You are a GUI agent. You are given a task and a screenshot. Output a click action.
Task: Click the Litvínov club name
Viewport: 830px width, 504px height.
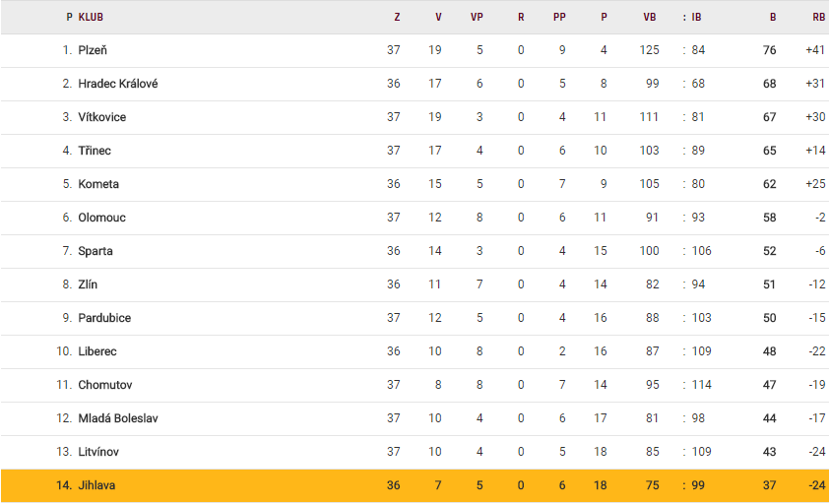(x=101, y=452)
